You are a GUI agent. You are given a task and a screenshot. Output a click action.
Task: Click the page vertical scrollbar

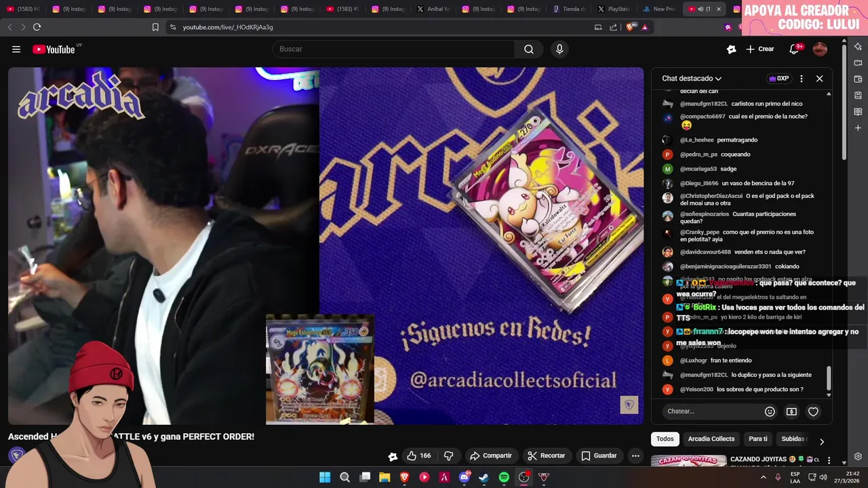coord(844,102)
